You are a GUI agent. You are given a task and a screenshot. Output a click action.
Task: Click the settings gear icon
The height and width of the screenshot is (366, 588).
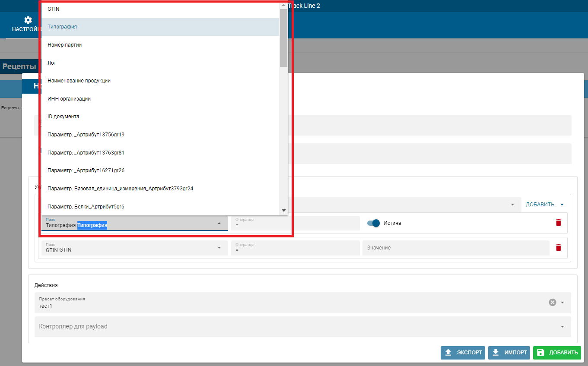click(x=28, y=20)
